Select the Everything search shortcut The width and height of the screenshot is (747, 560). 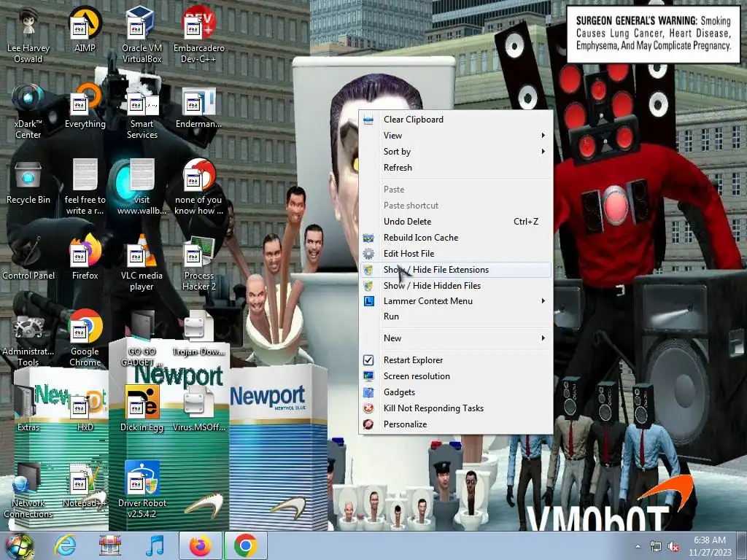tap(85, 106)
